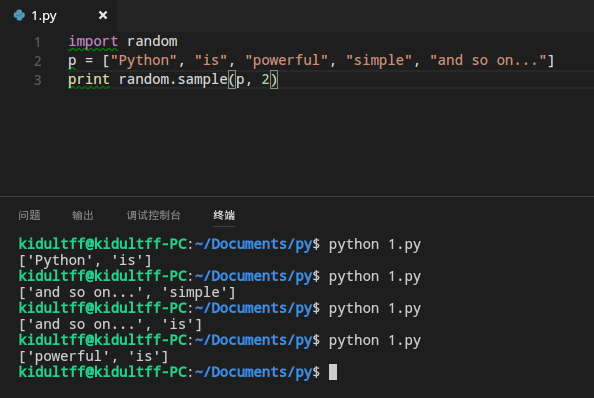The width and height of the screenshot is (594, 398).
Task: Click the print keyword on line 3
Action: pos(89,80)
